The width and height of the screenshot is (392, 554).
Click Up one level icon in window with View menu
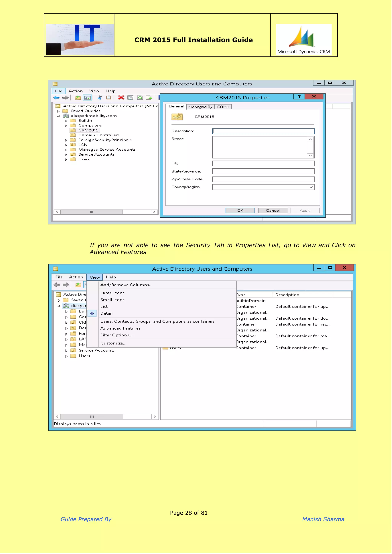coord(78,285)
